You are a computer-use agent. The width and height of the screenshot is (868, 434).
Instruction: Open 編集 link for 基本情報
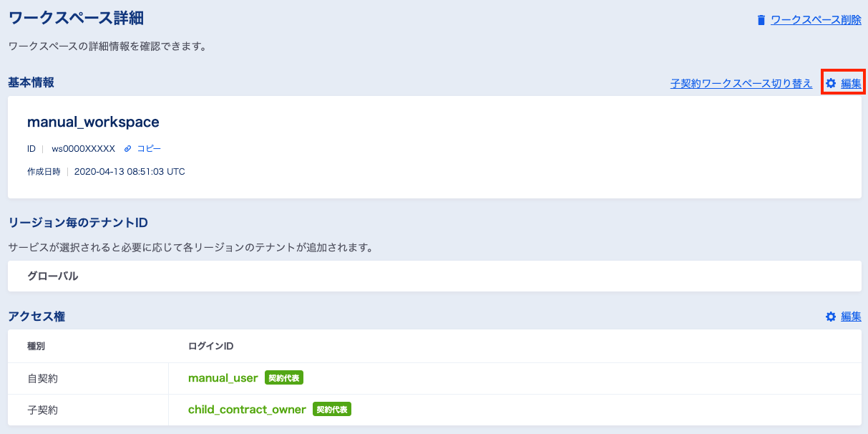tap(851, 83)
